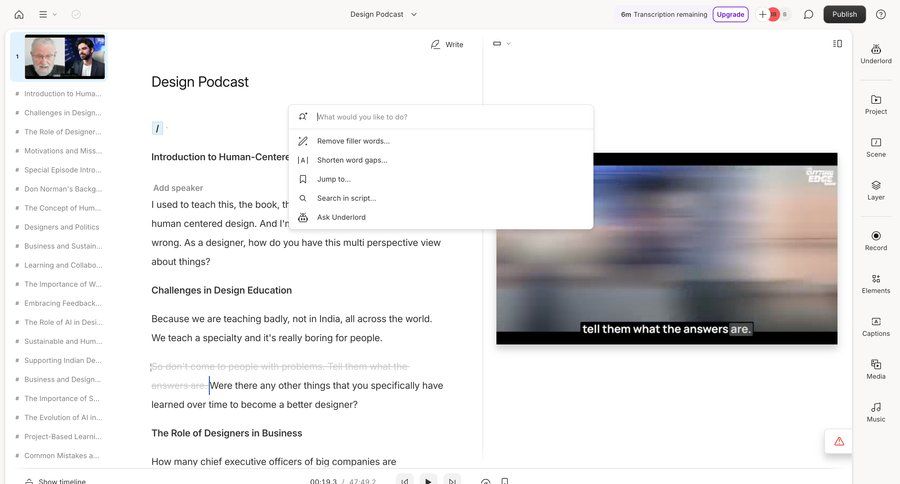Click the red warning triangle icon

839,442
